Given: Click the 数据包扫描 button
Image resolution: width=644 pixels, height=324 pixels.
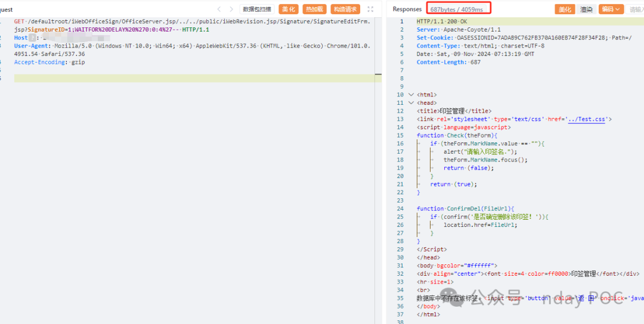Looking at the screenshot, I should coord(257,9).
